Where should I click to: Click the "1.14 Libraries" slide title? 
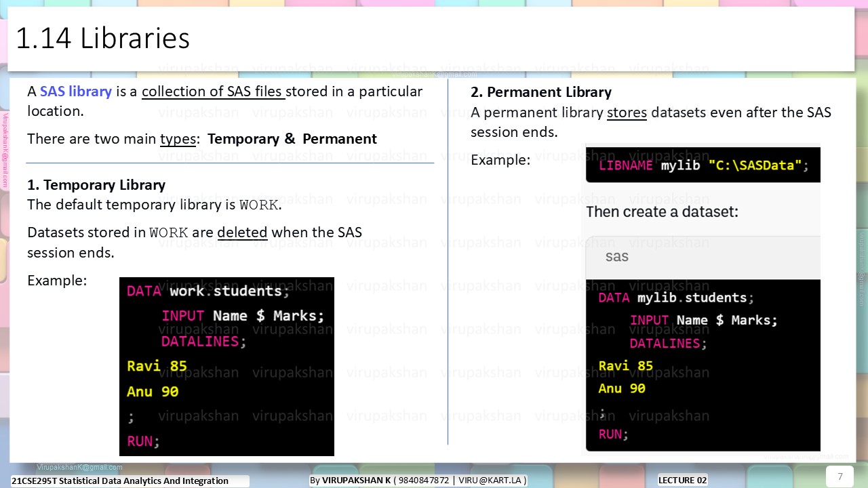click(102, 39)
